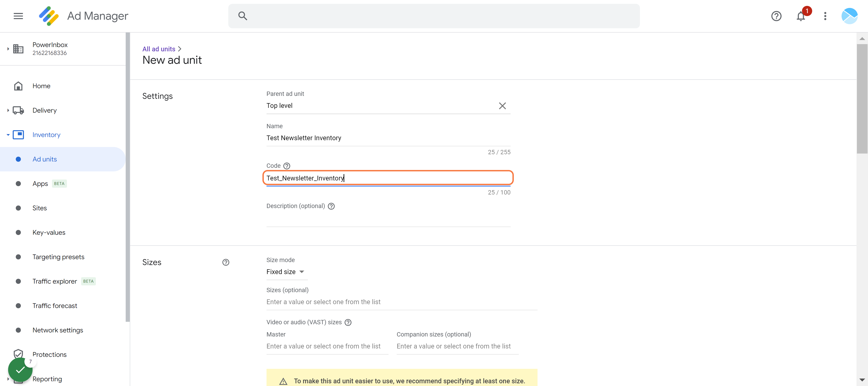Click the VAST sizes help icon
Screen dimensions: 868x386
pos(348,322)
